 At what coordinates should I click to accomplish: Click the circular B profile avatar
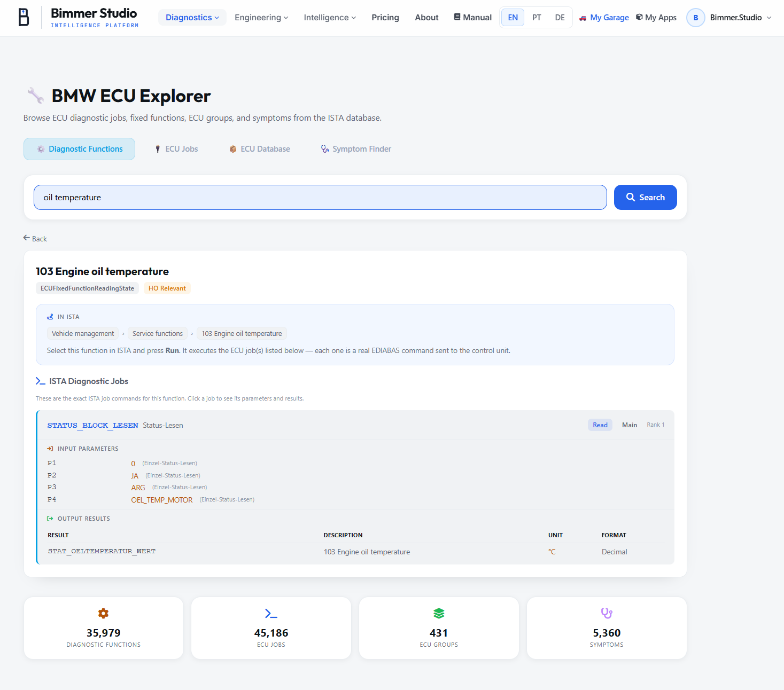(696, 18)
